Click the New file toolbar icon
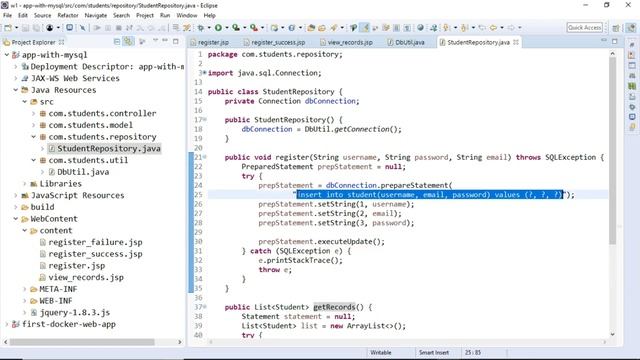640x360 pixels. pos(8,28)
